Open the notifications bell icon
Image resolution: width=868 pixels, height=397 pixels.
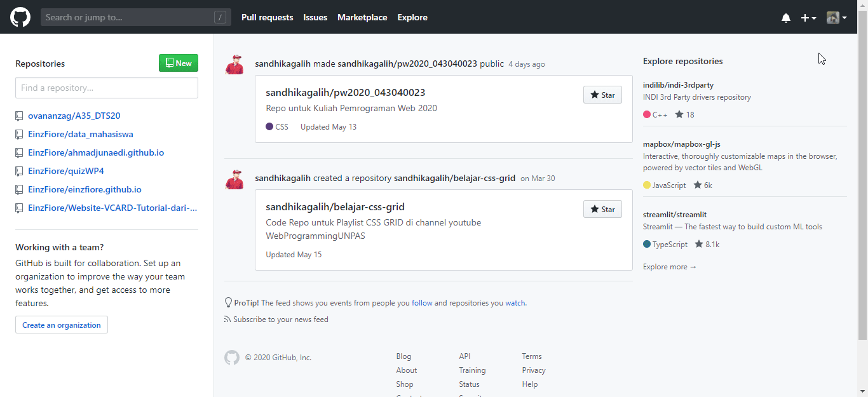click(786, 18)
